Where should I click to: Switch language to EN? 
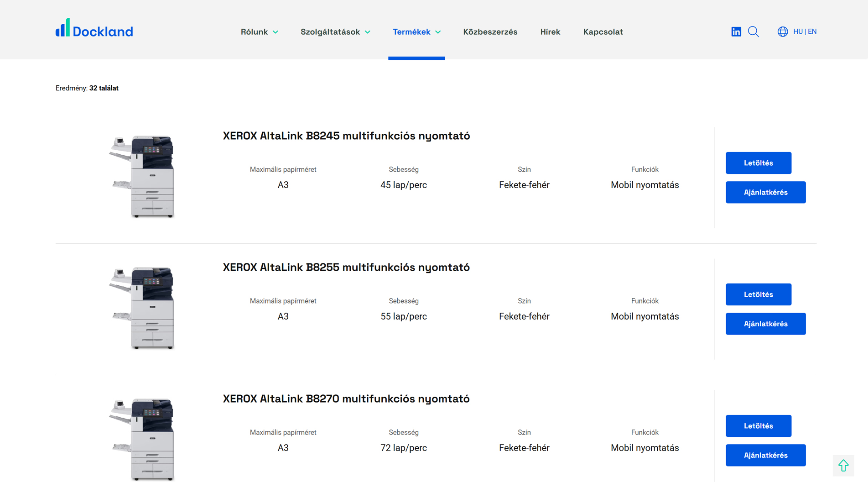[x=812, y=31]
